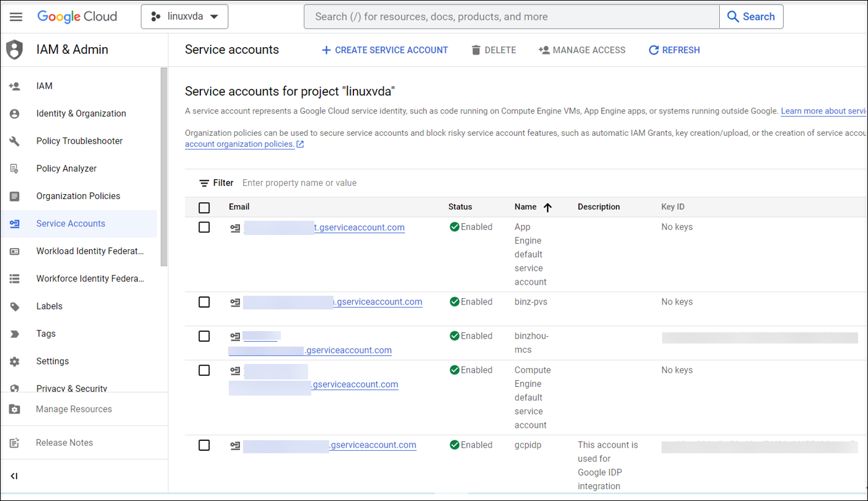868x501 pixels.
Task: Check the checkbox for the gcpidp account
Action: 204,445
